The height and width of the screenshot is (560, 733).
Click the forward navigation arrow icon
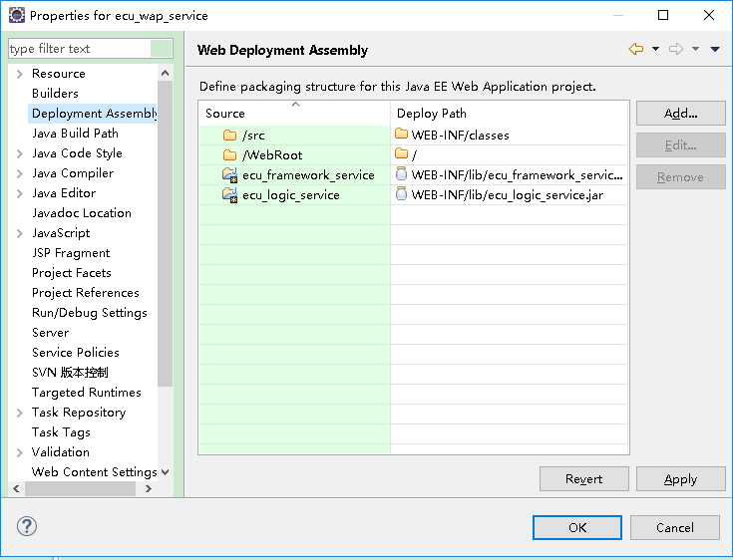click(676, 49)
